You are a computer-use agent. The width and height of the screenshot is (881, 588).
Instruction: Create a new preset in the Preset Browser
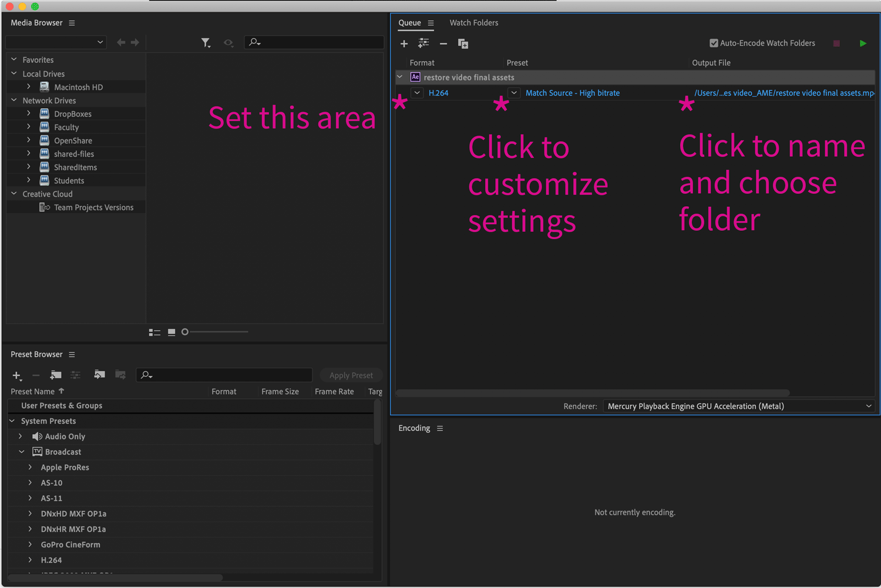[x=16, y=375]
